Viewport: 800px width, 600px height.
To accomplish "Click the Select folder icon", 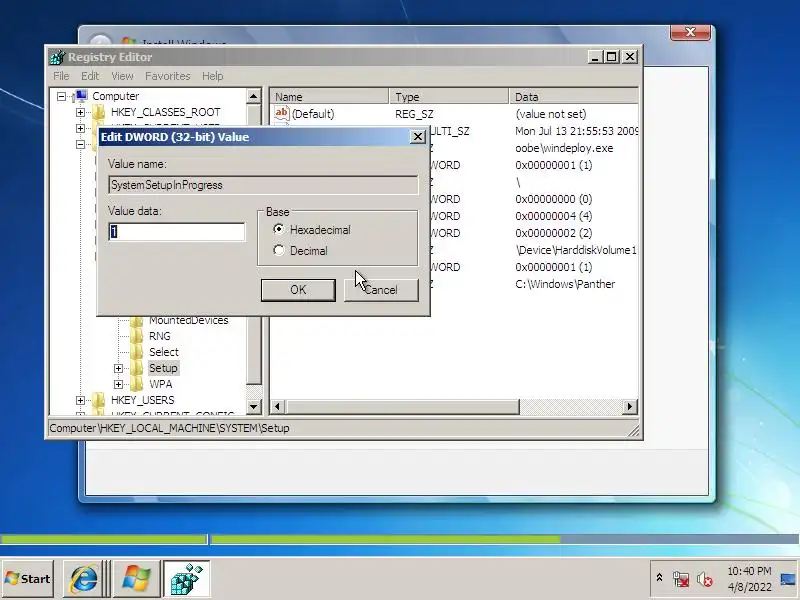I will 137,352.
